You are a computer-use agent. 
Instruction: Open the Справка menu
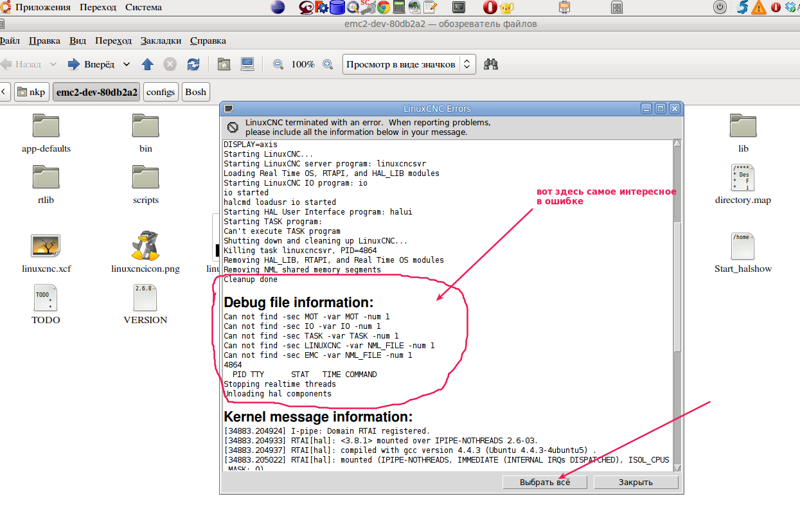tap(208, 40)
